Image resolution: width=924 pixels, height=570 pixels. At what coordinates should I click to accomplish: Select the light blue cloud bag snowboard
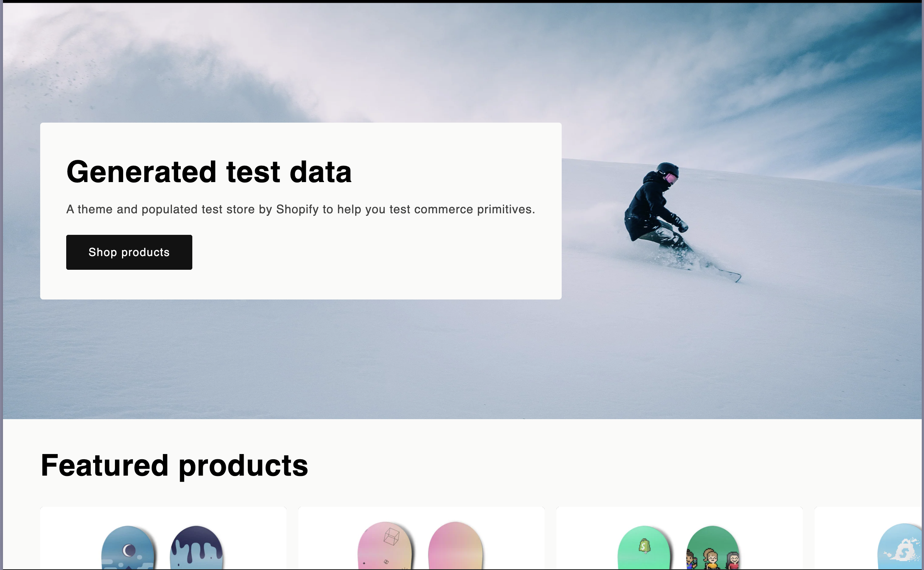[900, 547]
